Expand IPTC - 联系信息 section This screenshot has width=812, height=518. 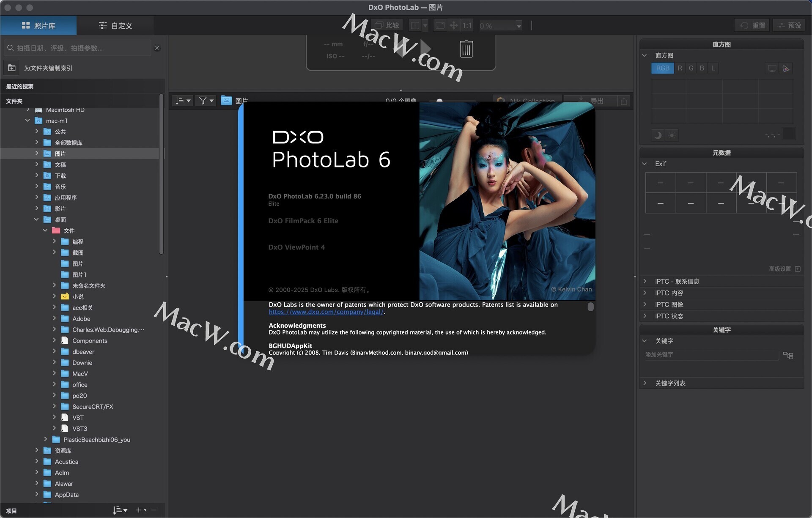[645, 281]
